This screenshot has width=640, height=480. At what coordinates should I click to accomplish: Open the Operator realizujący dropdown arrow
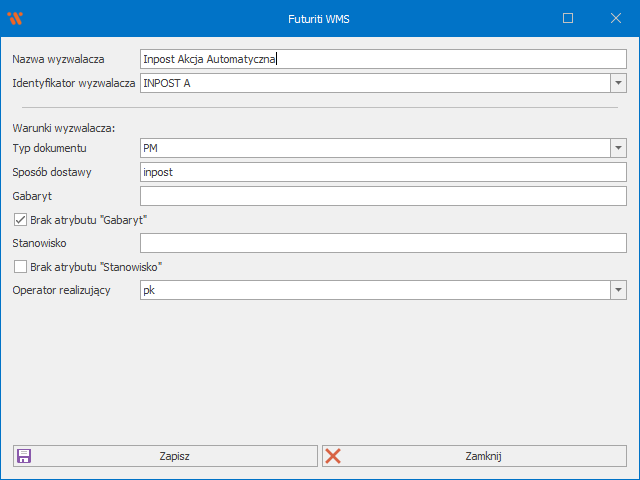tap(618, 290)
